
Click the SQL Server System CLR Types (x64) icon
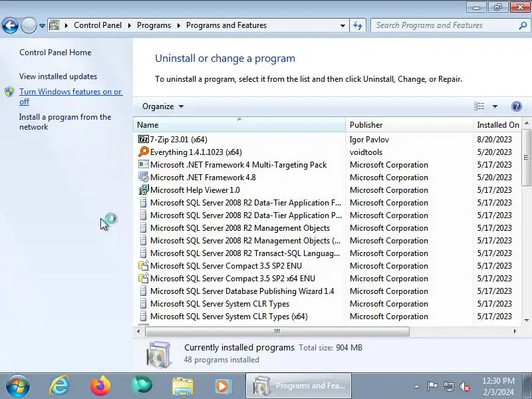click(144, 317)
